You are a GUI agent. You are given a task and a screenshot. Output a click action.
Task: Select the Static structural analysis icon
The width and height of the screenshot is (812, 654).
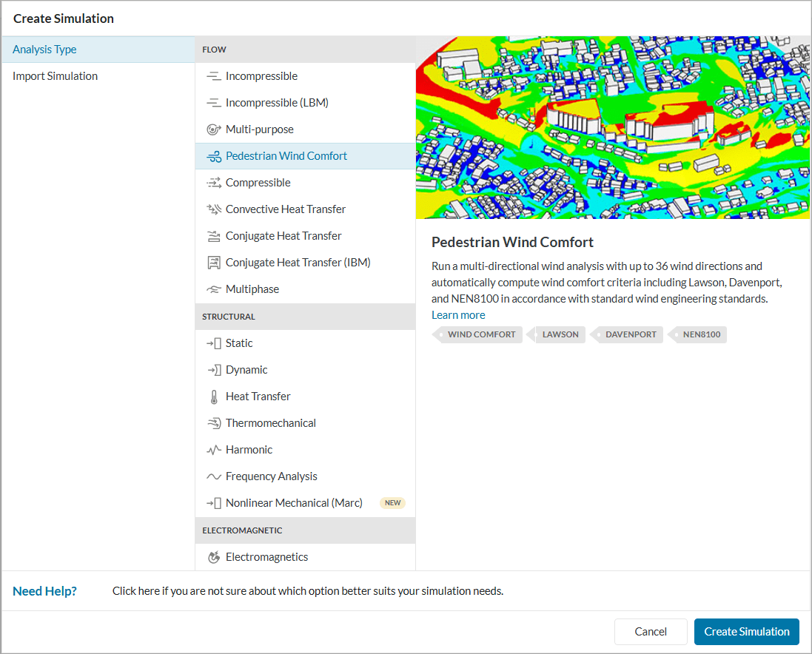[x=213, y=343]
